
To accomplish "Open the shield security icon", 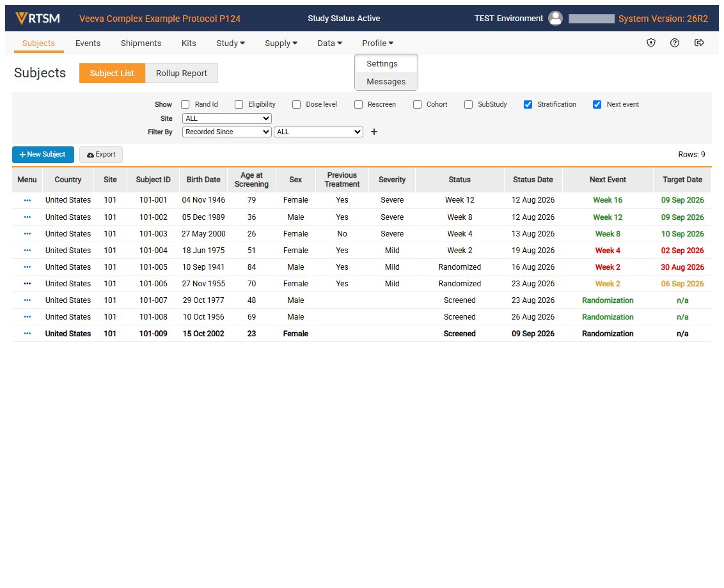I will click(651, 43).
